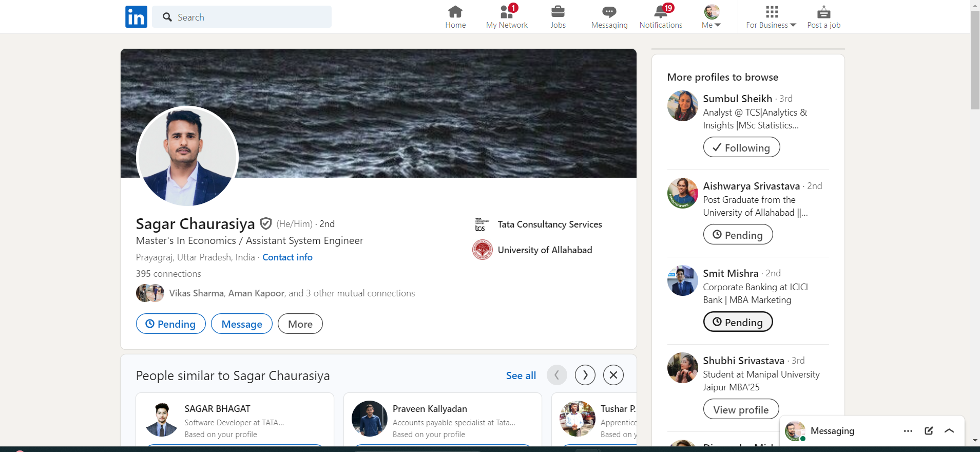Go to the Jobs briefcase icon
This screenshot has height=452, width=980.
tap(558, 12)
